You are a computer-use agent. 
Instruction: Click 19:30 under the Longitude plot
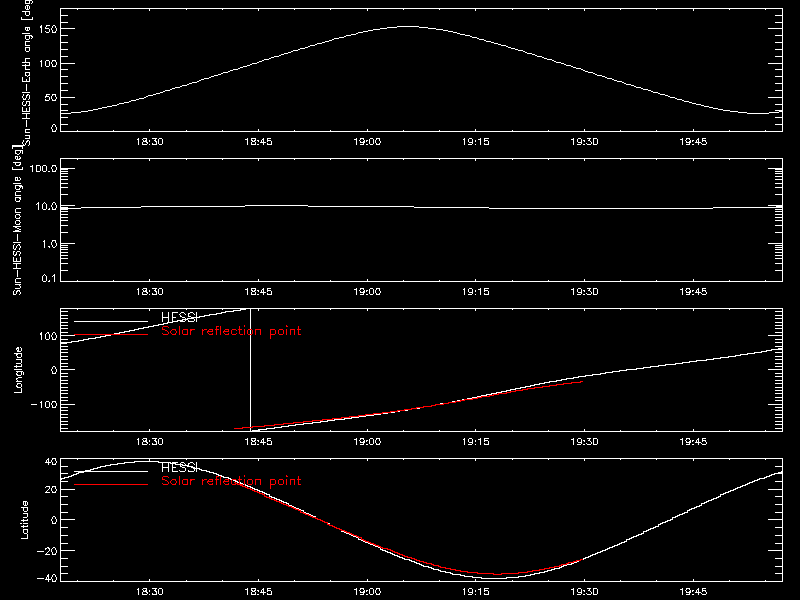click(584, 442)
